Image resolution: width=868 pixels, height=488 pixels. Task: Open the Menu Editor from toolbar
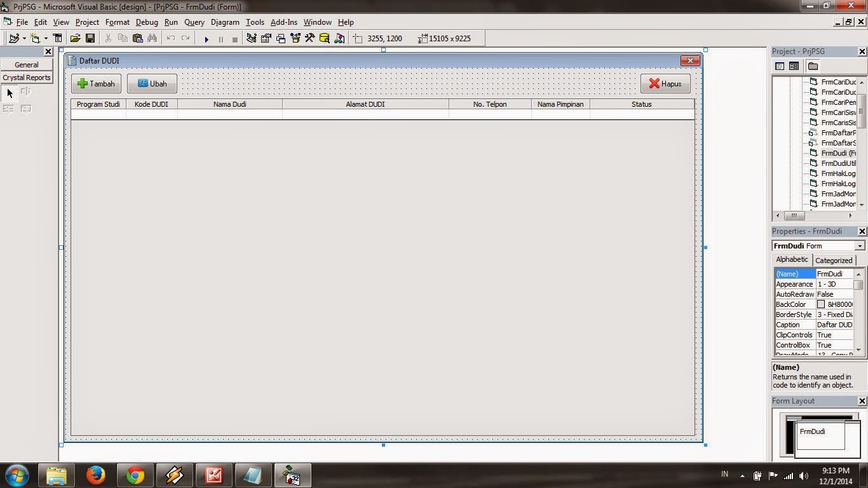(x=58, y=38)
